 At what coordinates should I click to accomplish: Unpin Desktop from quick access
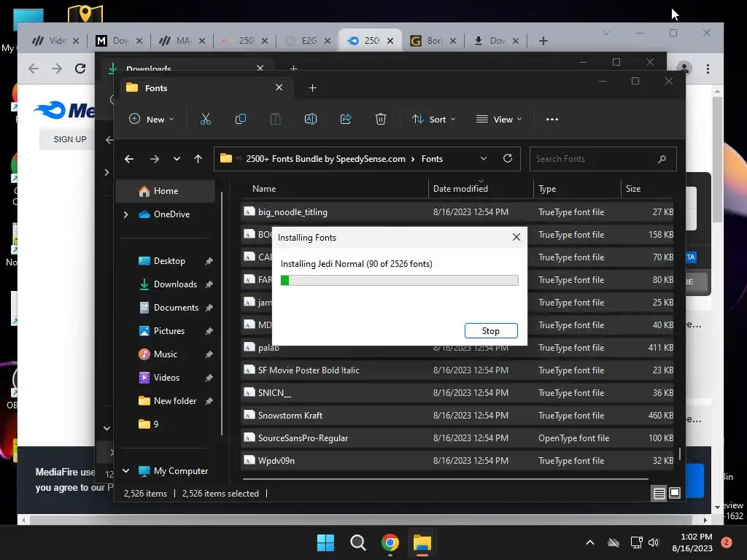[209, 261]
